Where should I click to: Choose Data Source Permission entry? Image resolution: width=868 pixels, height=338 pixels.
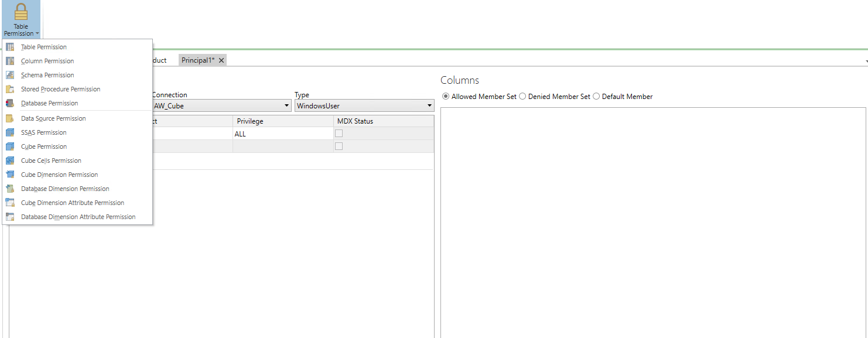pos(77,118)
